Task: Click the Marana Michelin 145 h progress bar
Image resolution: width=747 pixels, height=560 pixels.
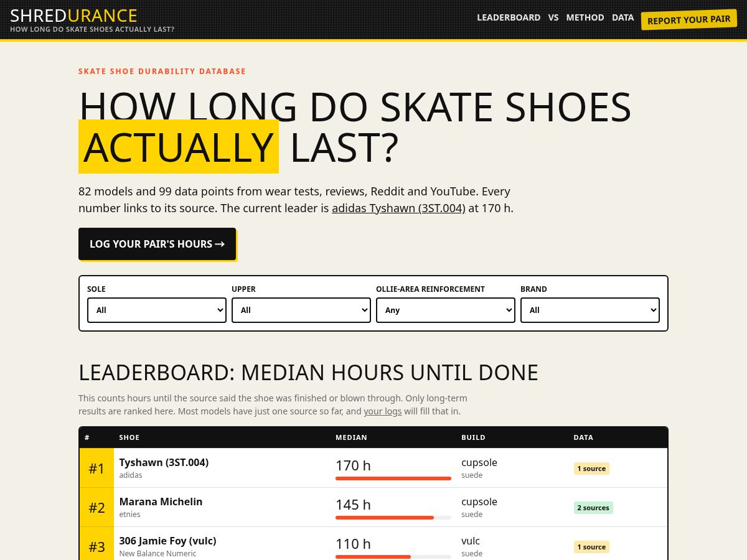Action: pos(393,518)
